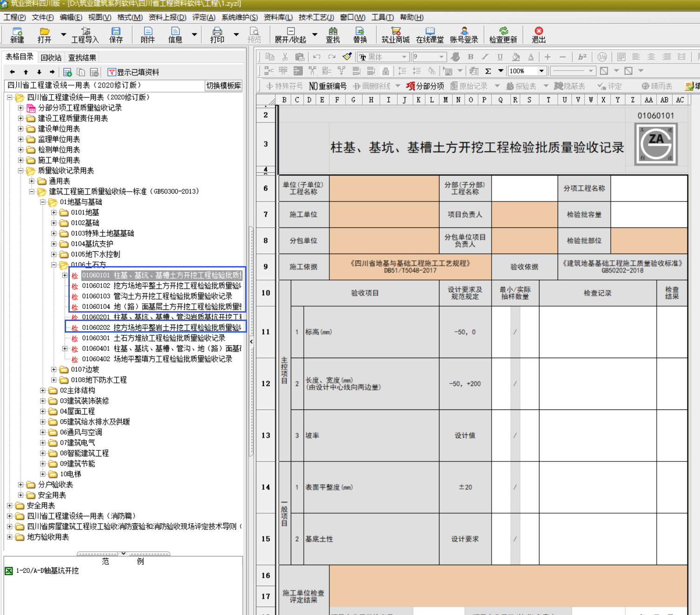
Task: Toggle bold formatting B
Action: click(x=471, y=57)
